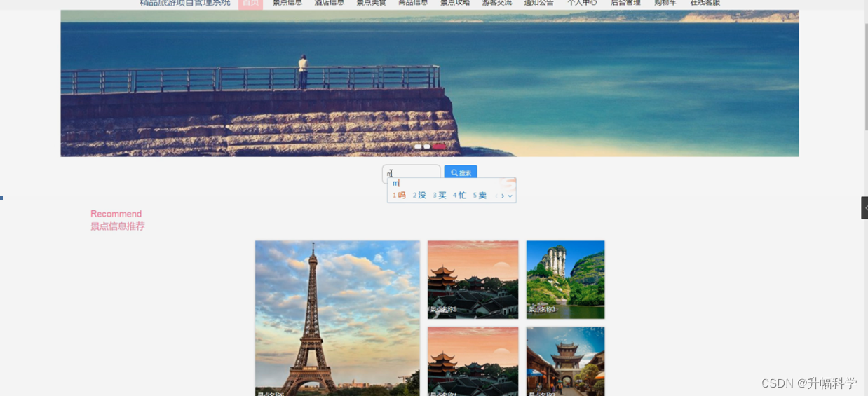Go to 景点美食 in navigation bar
Screen dimensions: 868x396
(x=371, y=3)
